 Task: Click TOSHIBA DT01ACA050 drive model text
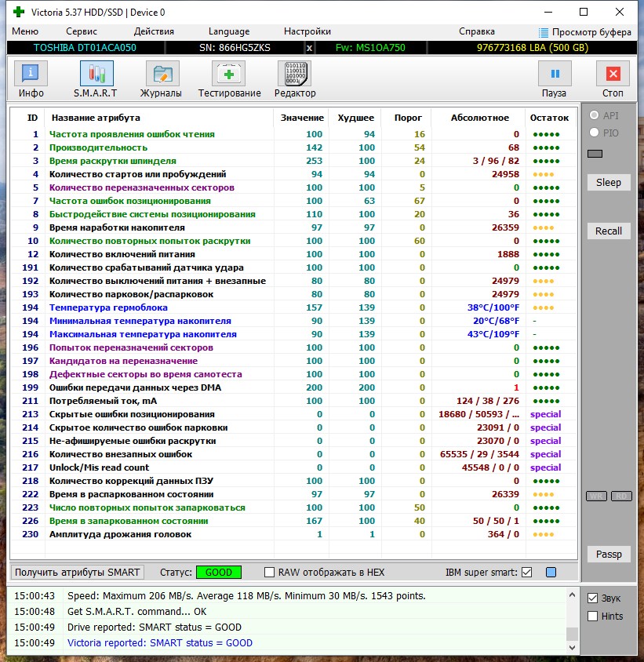[85, 48]
